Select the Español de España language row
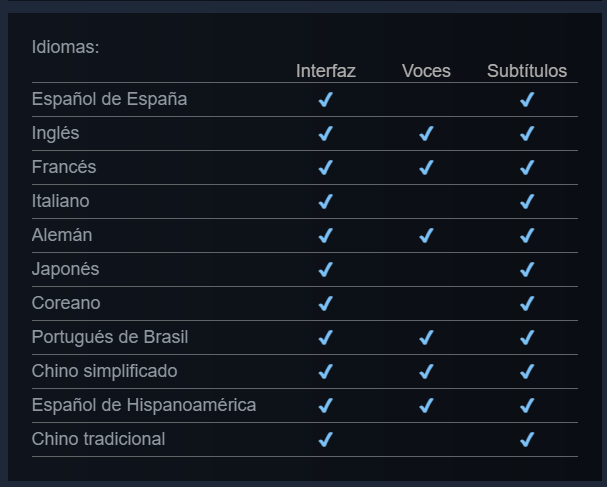This screenshot has height=487, width=607. coord(109,99)
